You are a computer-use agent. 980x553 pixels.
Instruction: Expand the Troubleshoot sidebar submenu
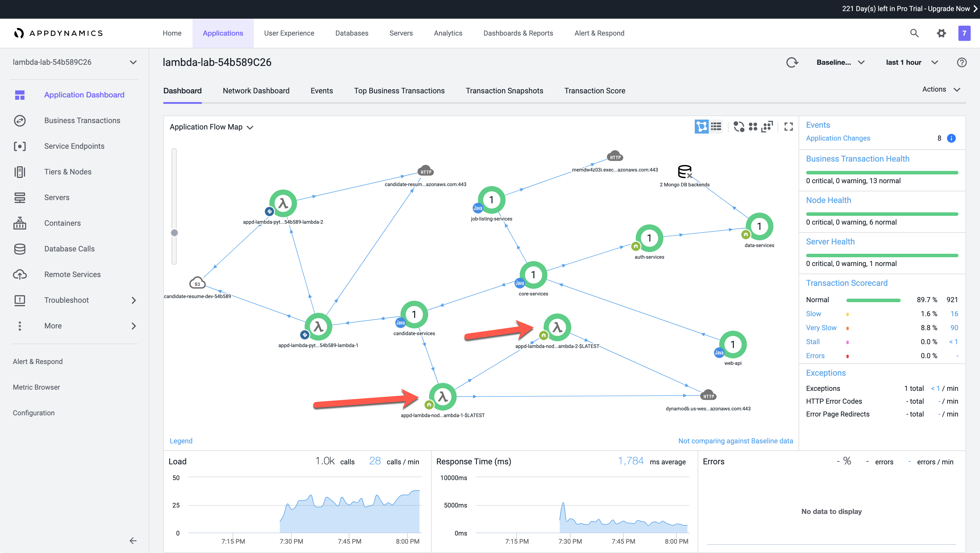tap(134, 300)
